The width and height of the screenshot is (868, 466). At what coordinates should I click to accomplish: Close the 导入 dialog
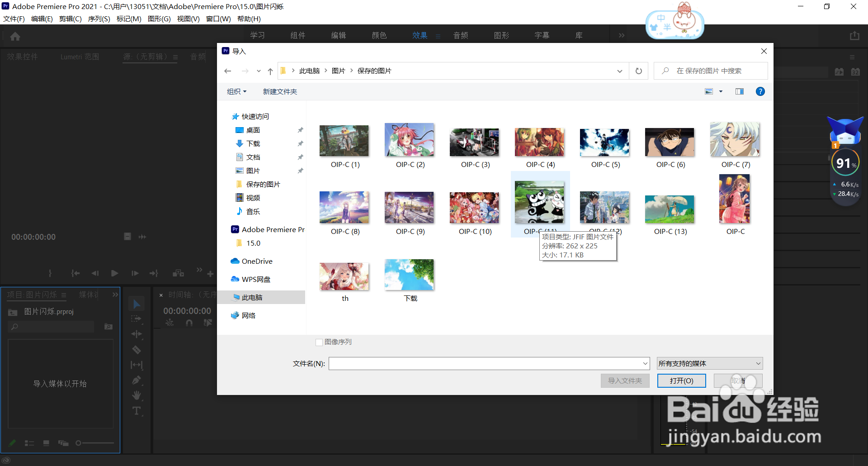point(764,51)
